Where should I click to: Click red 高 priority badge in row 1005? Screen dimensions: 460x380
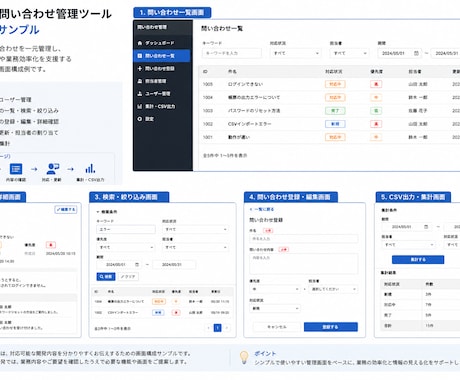click(x=376, y=84)
